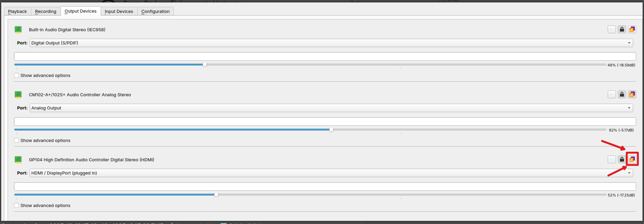
Task: Set GP104 HDMI output as fallback device
Action: [x=632, y=159]
